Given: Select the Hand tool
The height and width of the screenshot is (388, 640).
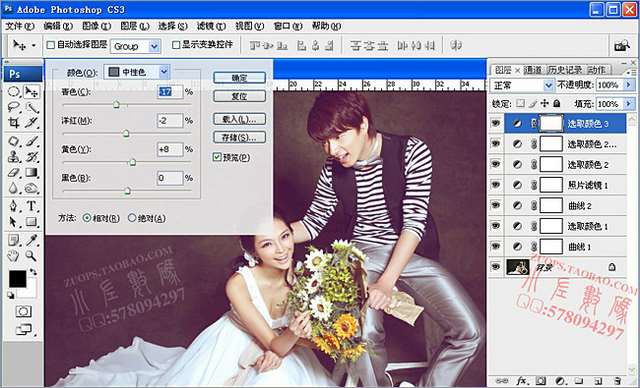Looking at the screenshot, I should coord(13,256).
